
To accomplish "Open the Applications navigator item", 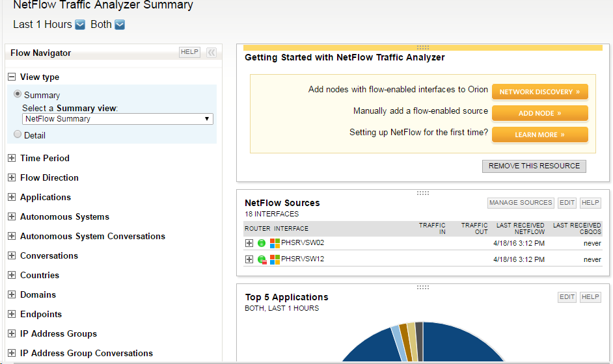I will (x=45, y=197).
